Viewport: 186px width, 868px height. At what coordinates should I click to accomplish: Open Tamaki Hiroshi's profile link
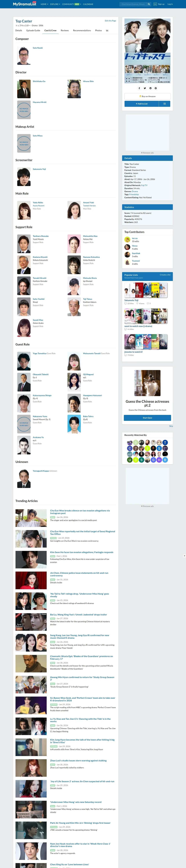pos(40,278)
